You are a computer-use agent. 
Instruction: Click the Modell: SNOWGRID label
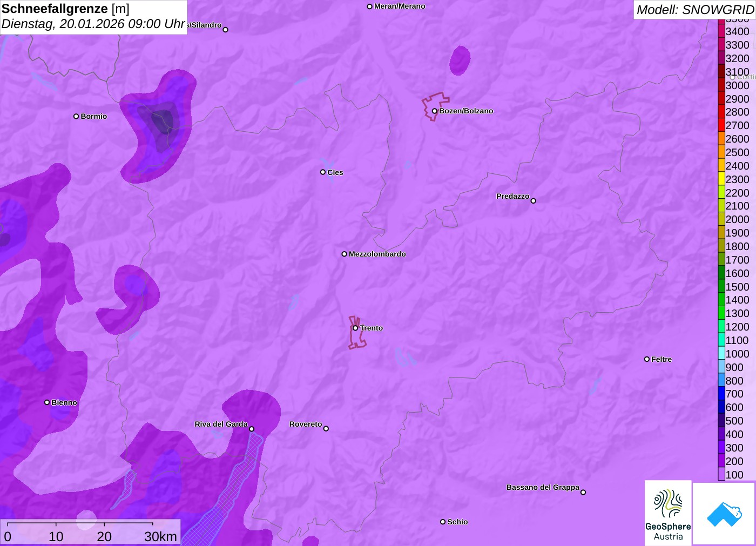[x=695, y=10]
